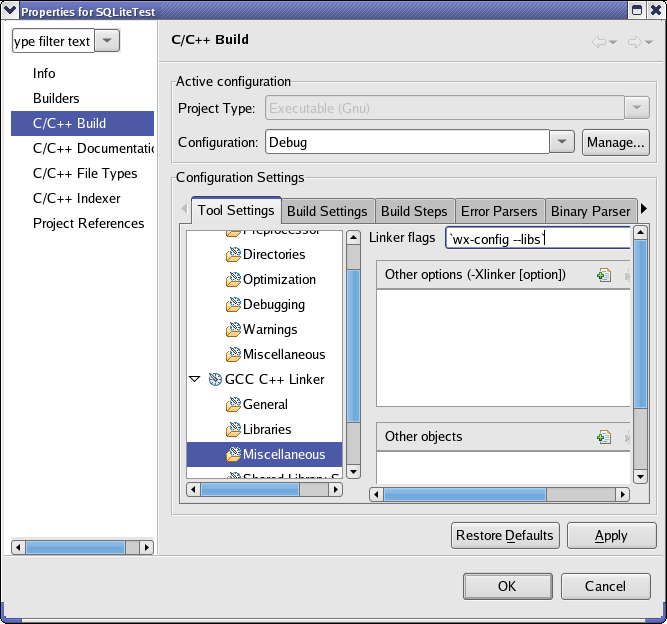
Task: Select C/C++ Indexer page
Action: (77, 198)
